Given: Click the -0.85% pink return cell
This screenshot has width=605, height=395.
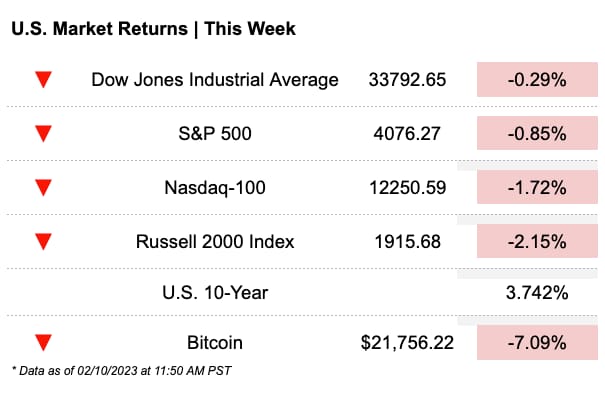Looking at the screenshot, I should (537, 133).
